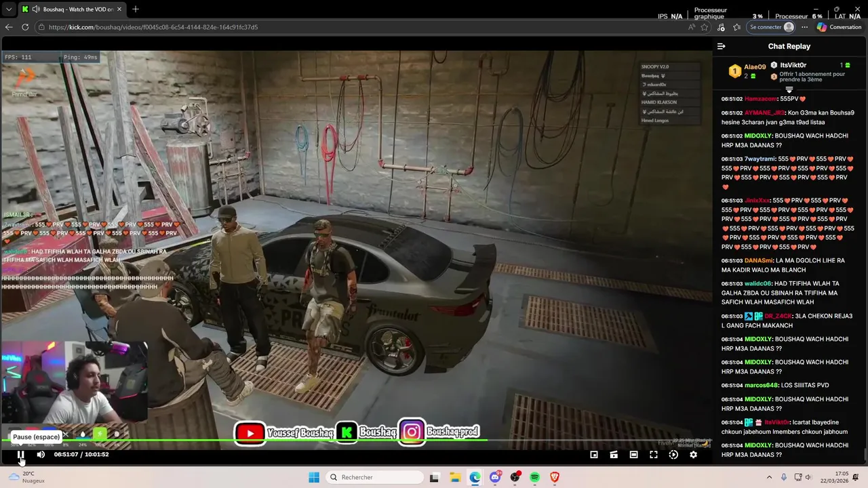Seek on the green video progress bar
The height and width of the screenshot is (488, 868).
244,441
